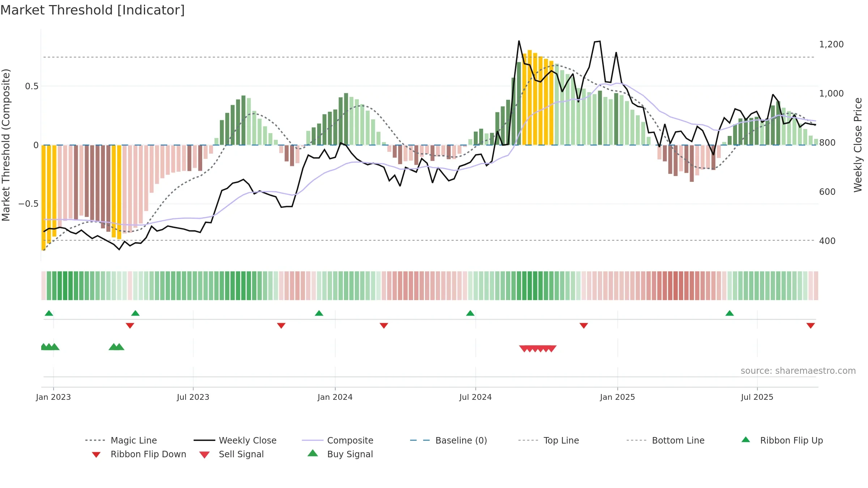The height and width of the screenshot is (488, 868).
Task: Click the green Buy Signal triangle icon in legend
Action: pos(313,453)
